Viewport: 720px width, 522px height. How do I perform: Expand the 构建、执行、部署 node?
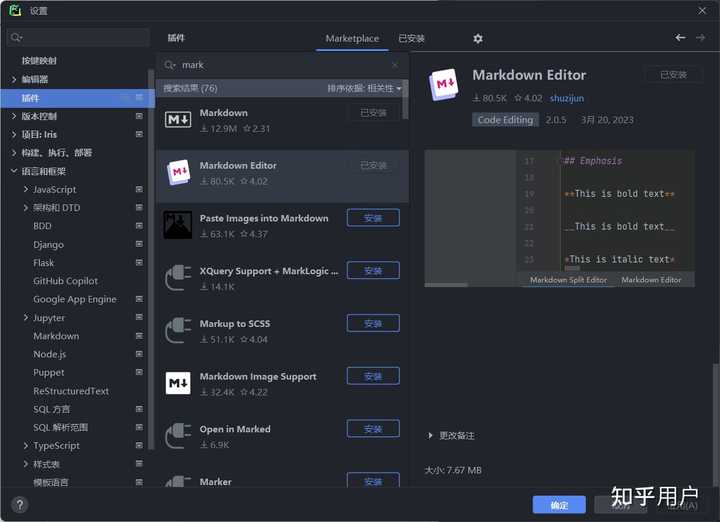(x=14, y=153)
